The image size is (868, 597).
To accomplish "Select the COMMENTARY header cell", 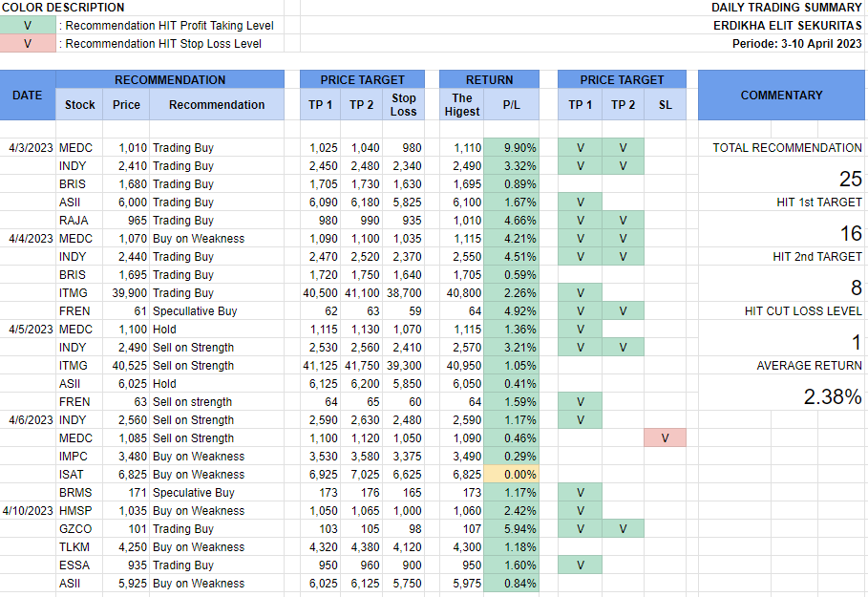I will tap(781, 96).
